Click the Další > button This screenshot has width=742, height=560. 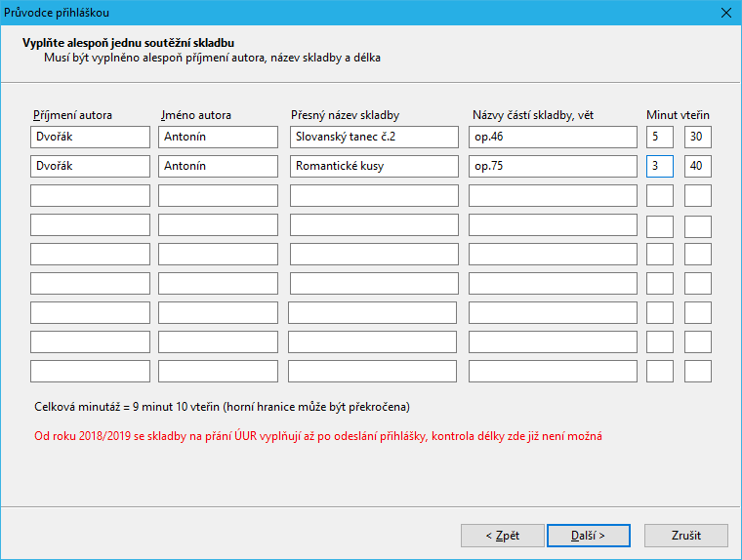click(x=588, y=536)
